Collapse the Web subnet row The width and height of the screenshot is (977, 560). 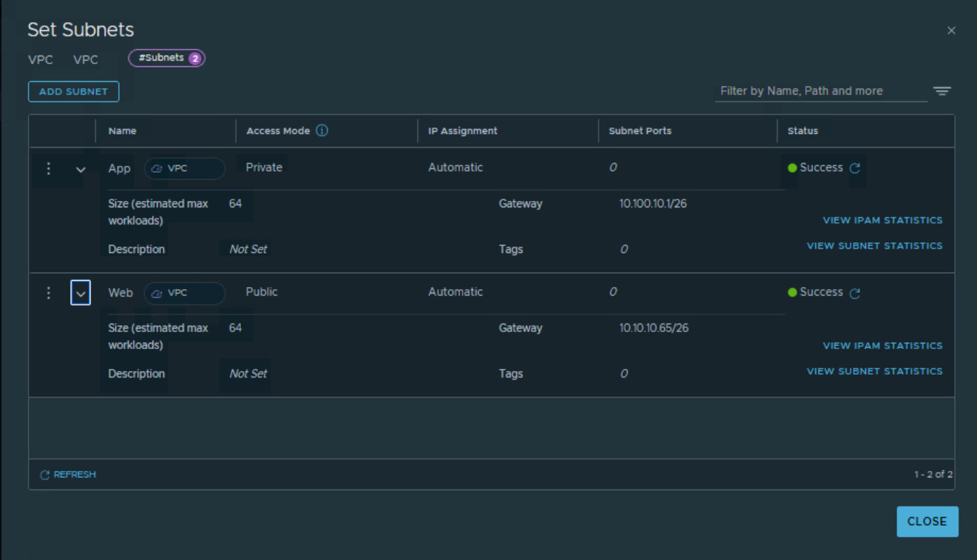pyautogui.click(x=81, y=294)
